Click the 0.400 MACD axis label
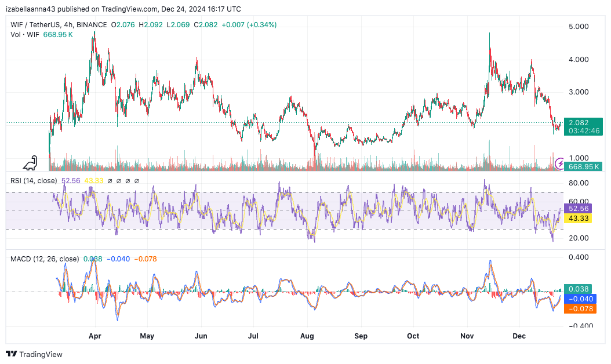This screenshot has height=364, width=611. 579,257
